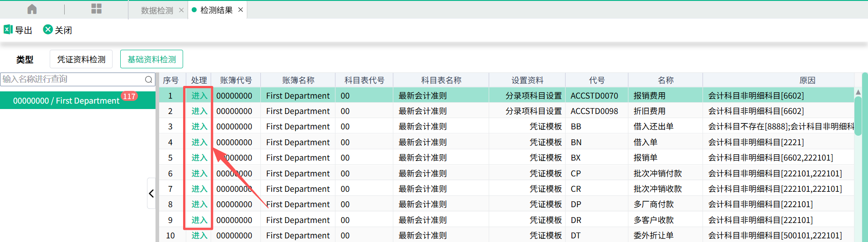Viewport: 868px width, 242px height.
Task: Collapse the left panel with the chevron
Action: point(151,194)
